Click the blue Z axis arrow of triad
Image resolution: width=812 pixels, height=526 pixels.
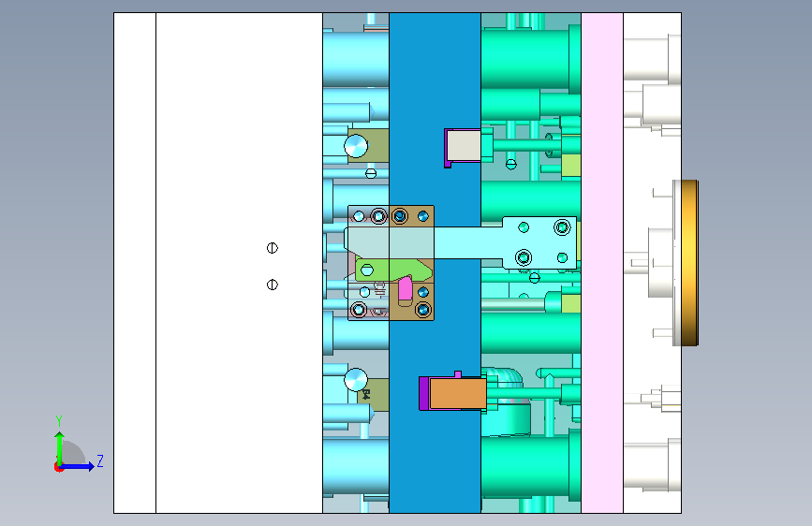[78, 466]
